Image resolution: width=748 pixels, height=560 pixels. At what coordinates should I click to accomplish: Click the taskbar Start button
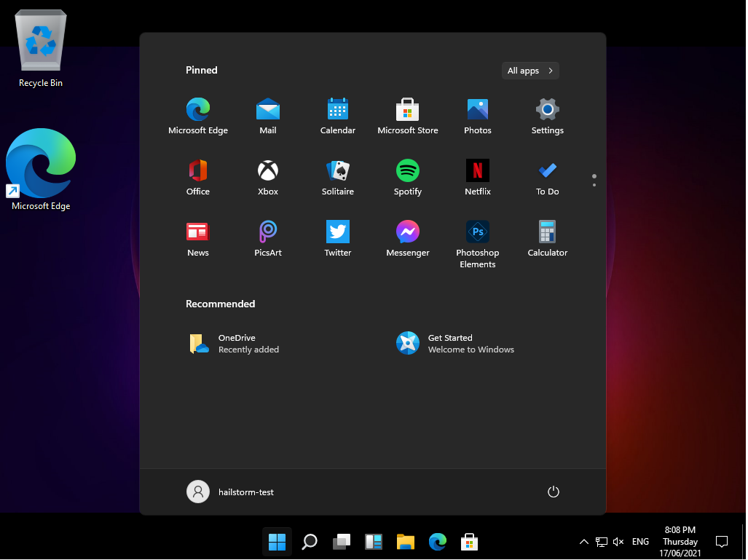tap(277, 542)
